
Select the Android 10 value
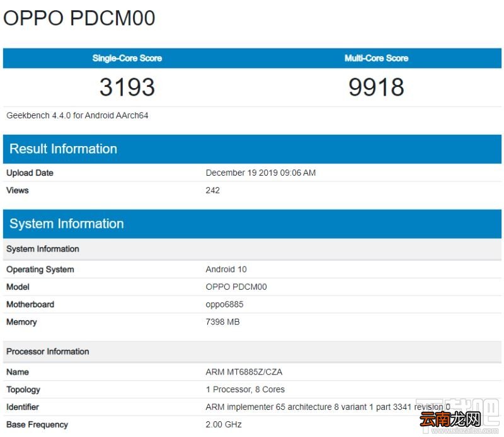click(226, 270)
